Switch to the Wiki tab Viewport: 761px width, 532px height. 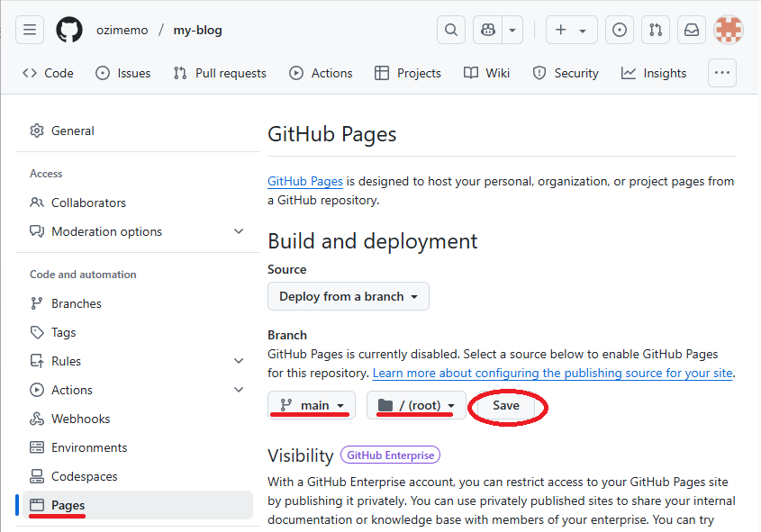[x=486, y=73]
